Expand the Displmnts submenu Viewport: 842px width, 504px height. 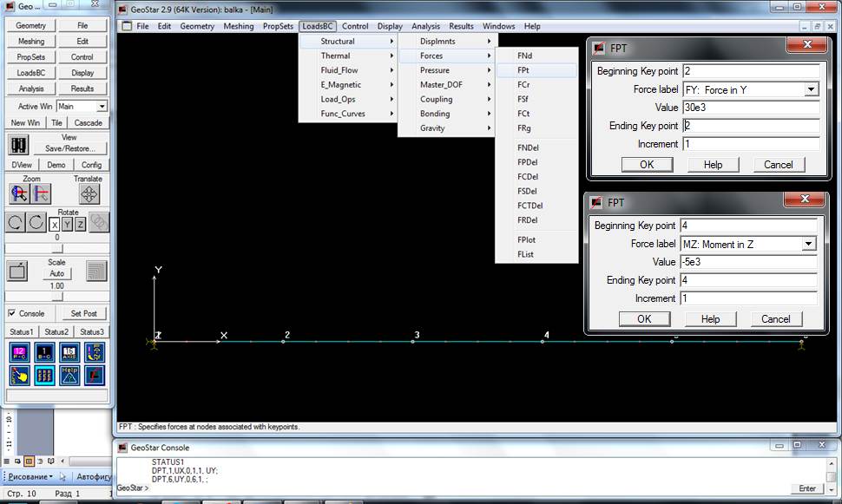click(447, 42)
